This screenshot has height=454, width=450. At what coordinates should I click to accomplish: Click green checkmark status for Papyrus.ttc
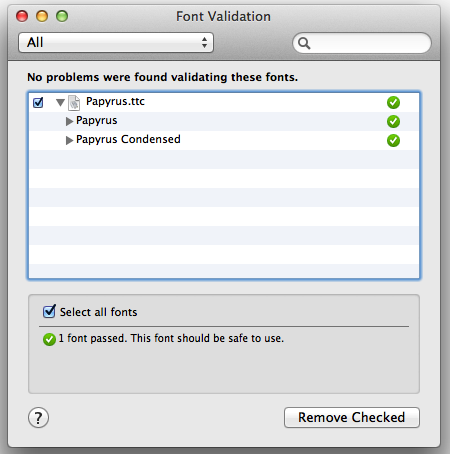coord(393,102)
